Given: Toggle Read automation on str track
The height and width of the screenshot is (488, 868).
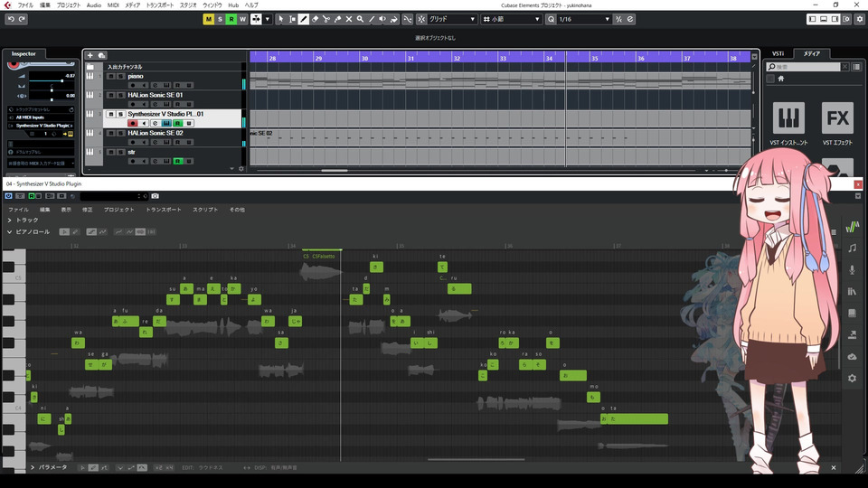Looking at the screenshot, I should [x=178, y=161].
